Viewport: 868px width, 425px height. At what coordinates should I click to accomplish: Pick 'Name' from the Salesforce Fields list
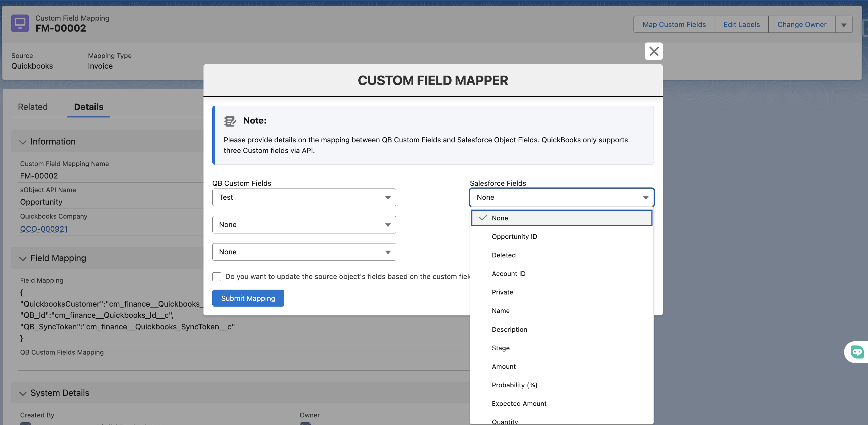pyautogui.click(x=562, y=311)
